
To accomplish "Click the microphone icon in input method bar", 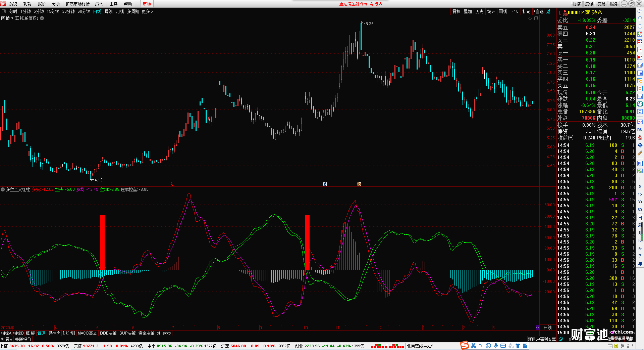I will point(496,346).
